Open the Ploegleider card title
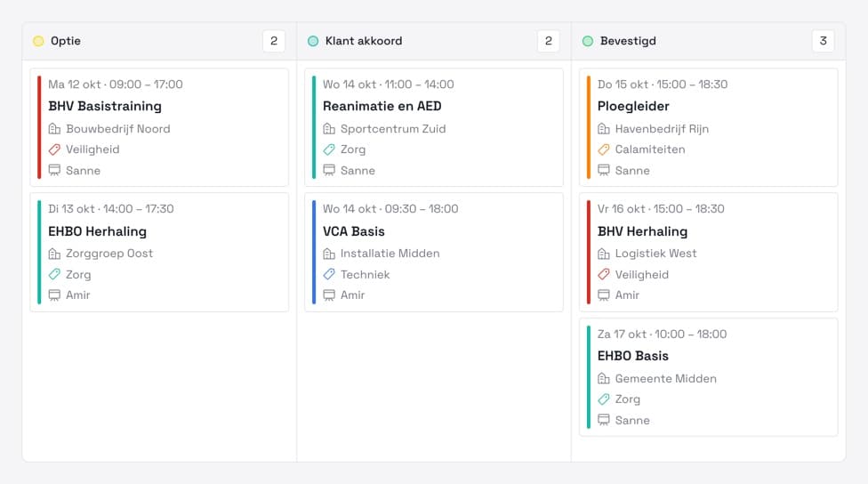Screen dimensions: 868x484 [x=633, y=107]
